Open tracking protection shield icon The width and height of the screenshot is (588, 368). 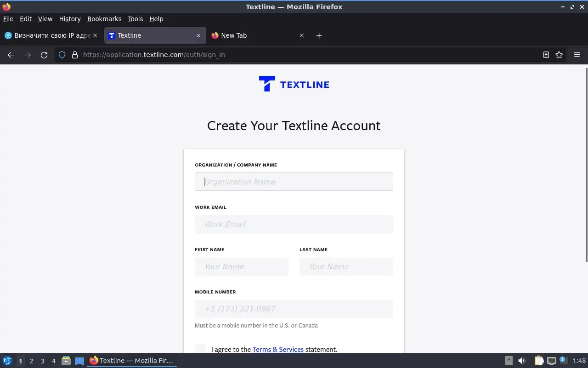(62, 55)
